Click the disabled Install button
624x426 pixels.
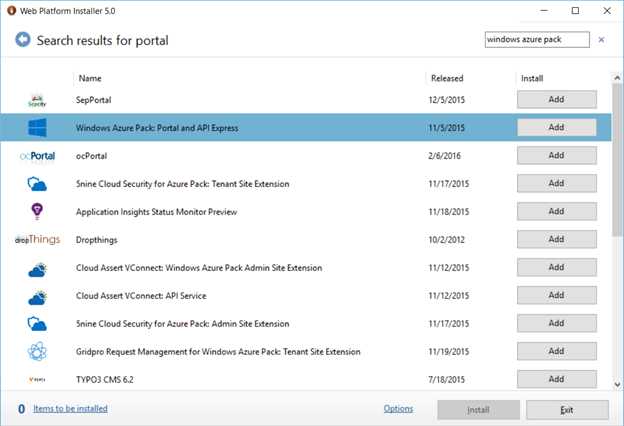[478, 410]
